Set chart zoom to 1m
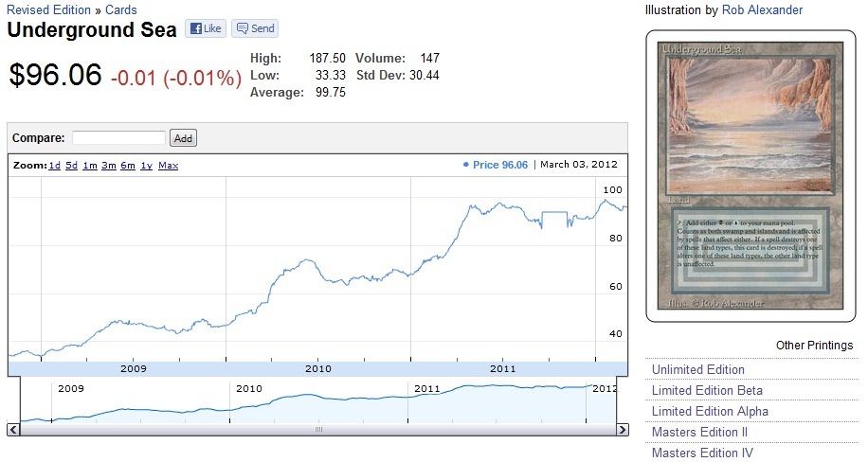This screenshot has height=462, width=868. (x=90, y=166)
